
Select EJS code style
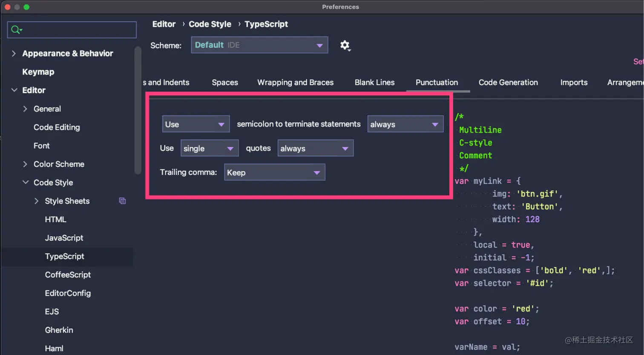point(52,312)
